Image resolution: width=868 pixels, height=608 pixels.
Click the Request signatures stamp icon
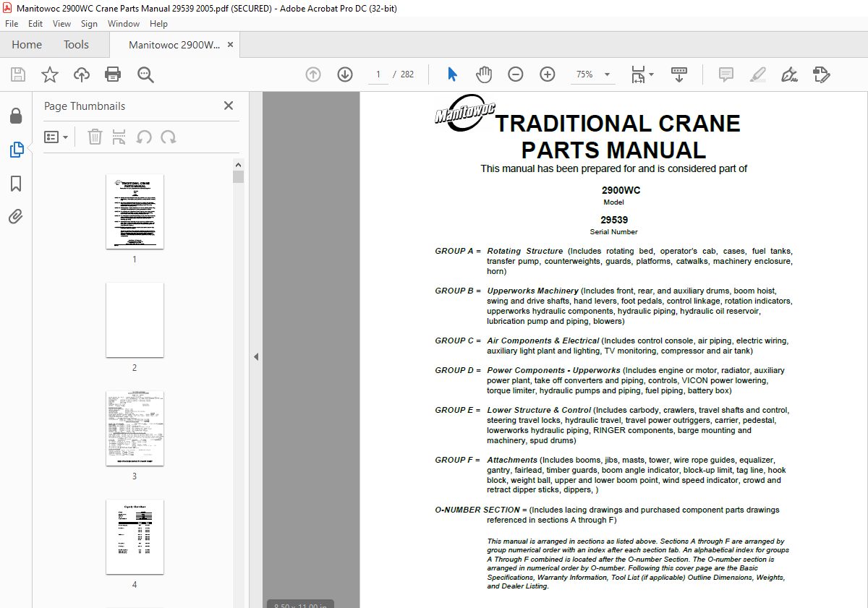[x=821, y=74]
